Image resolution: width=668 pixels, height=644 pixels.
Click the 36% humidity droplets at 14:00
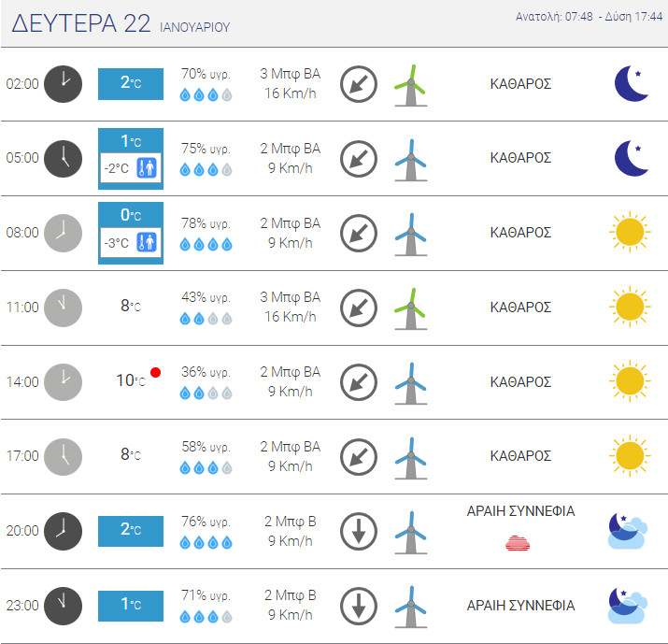click(x=206, y=393)
